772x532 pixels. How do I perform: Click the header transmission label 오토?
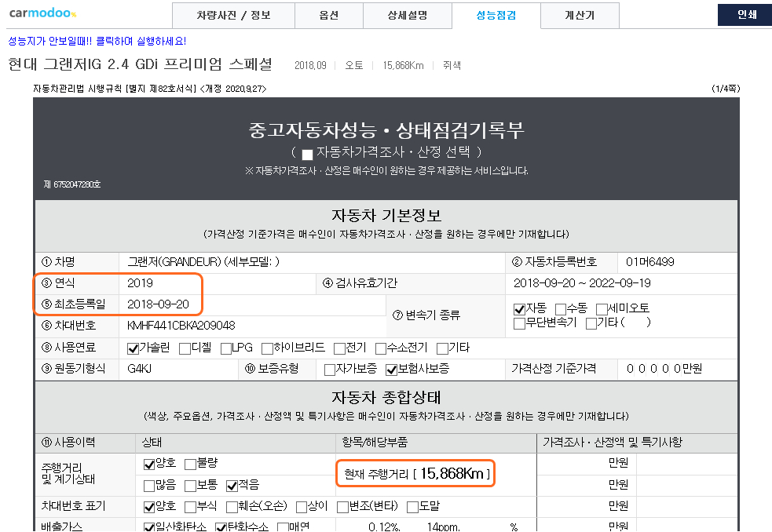[x=354, y=65]
